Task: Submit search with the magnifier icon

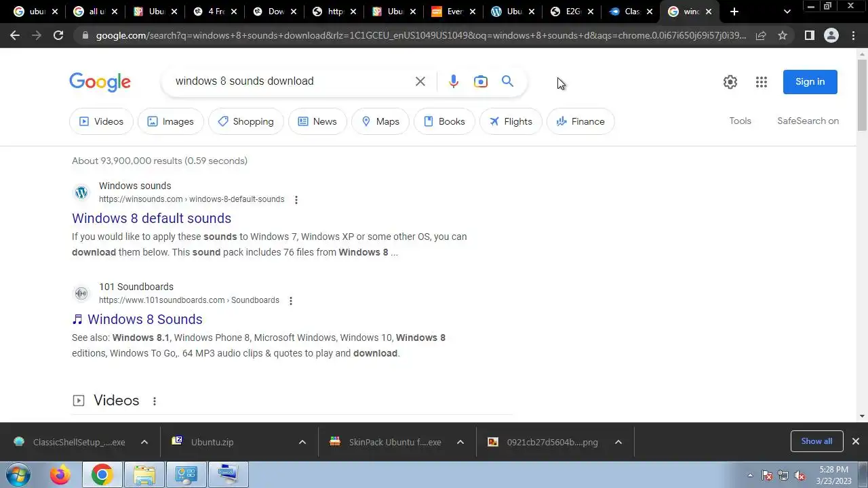Action: (x=507, y=81)
